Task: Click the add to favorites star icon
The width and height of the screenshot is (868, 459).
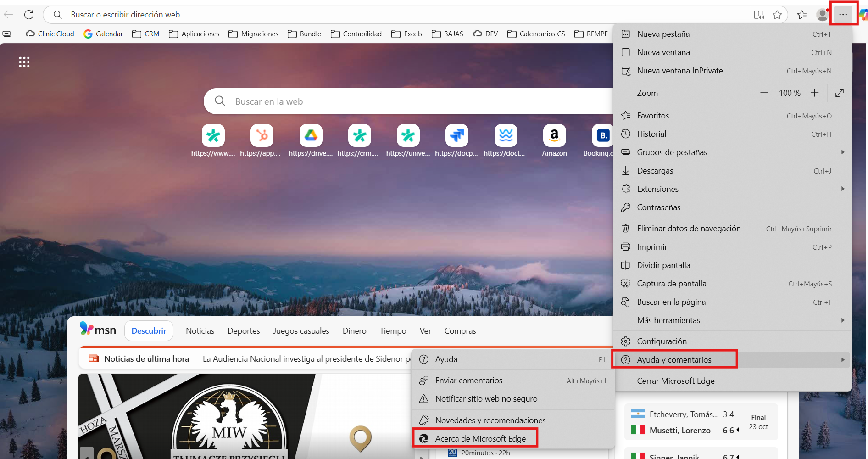Action: click(777, 15)
